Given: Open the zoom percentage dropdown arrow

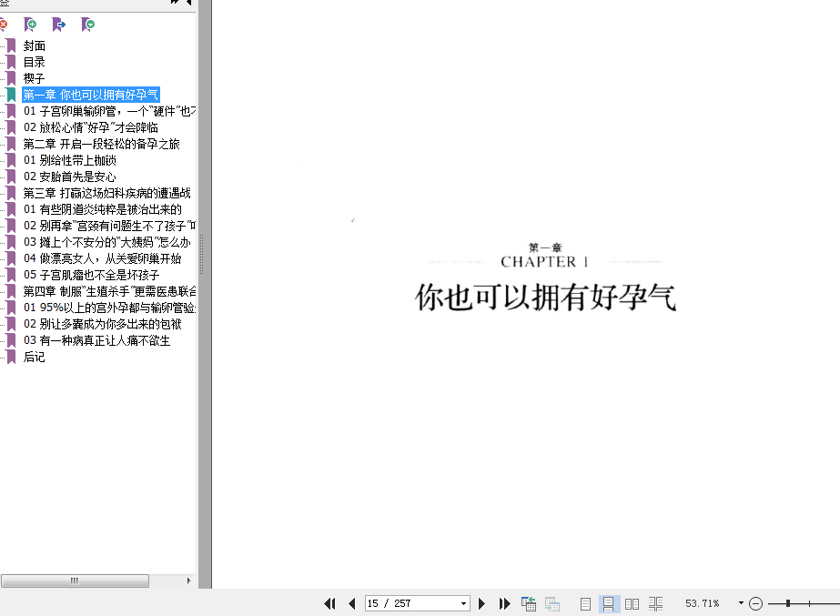Looking at the screenshot, I should click(741, 603).
